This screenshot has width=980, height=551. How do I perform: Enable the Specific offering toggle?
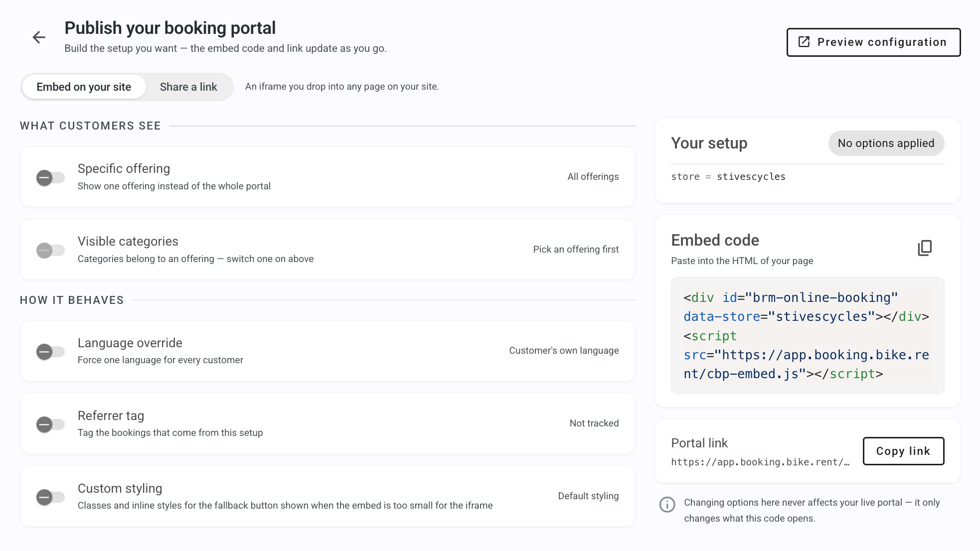click(50, 178)
